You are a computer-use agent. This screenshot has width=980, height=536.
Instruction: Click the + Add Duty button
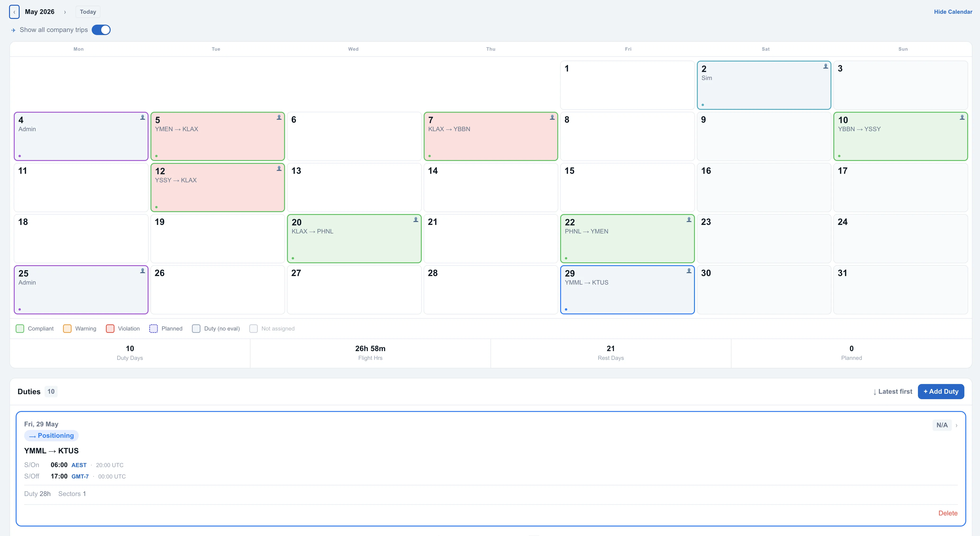941,392
